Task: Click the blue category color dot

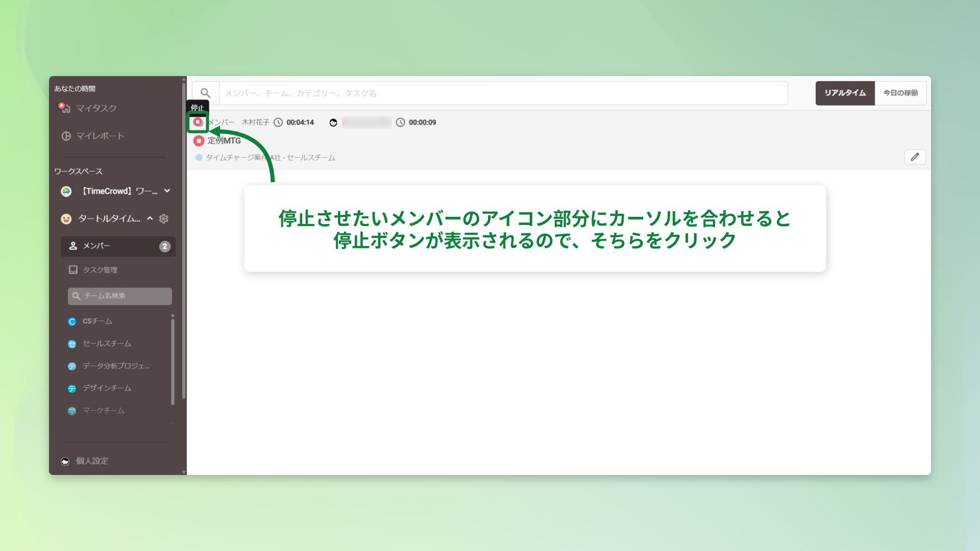Action: [x=199, y=158]
